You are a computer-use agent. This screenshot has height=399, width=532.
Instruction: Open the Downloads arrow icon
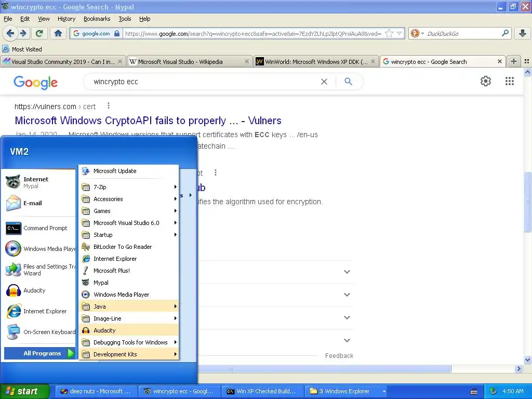[x=523, y=33]
